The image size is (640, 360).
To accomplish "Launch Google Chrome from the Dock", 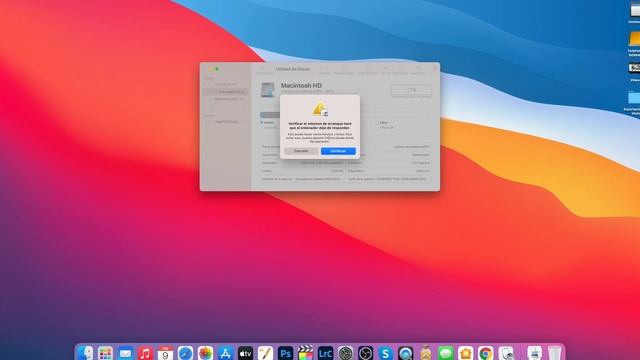I will [486, 353].
